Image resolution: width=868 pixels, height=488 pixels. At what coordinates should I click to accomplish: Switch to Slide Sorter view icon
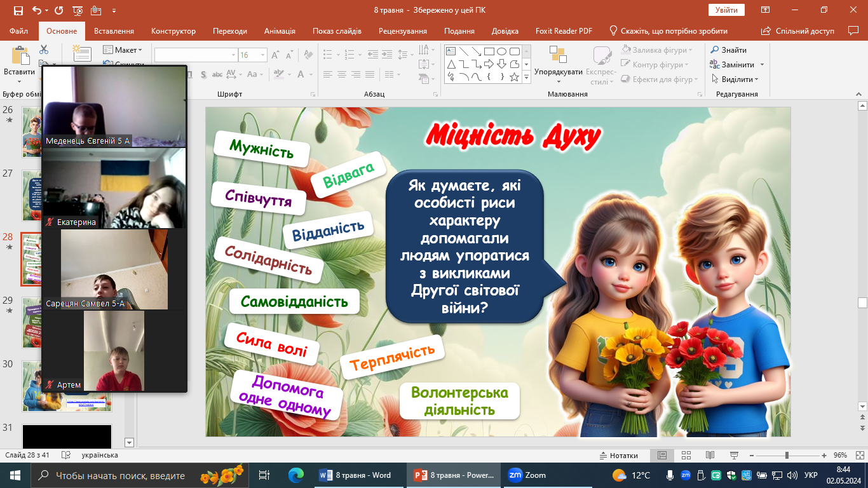686,456
